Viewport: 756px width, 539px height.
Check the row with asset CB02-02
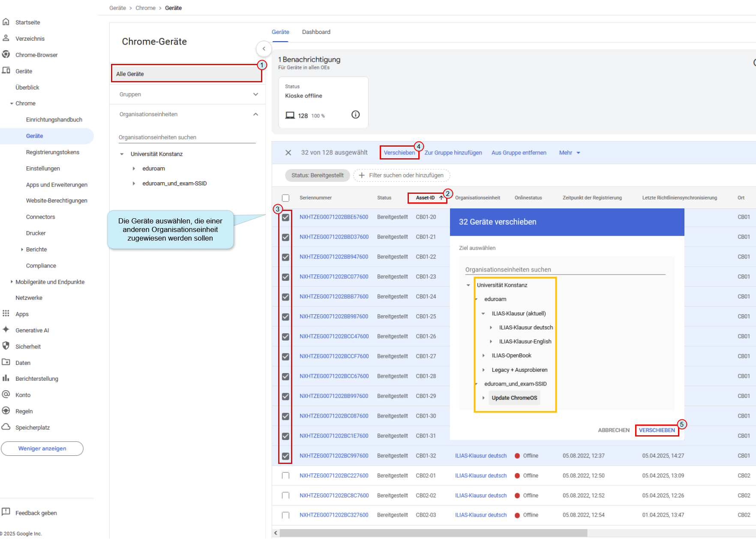coord(286,495)
